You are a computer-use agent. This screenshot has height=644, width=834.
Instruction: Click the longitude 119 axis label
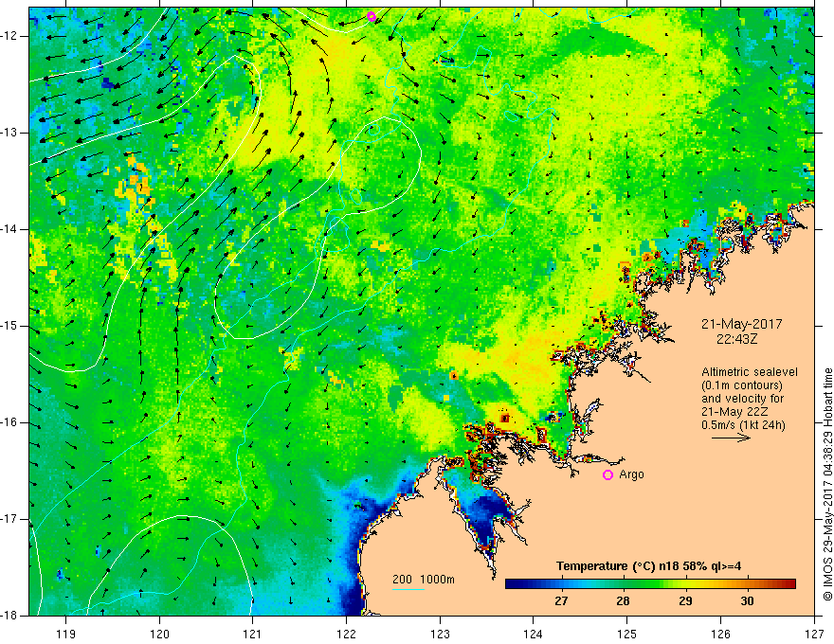click(66, 634)
